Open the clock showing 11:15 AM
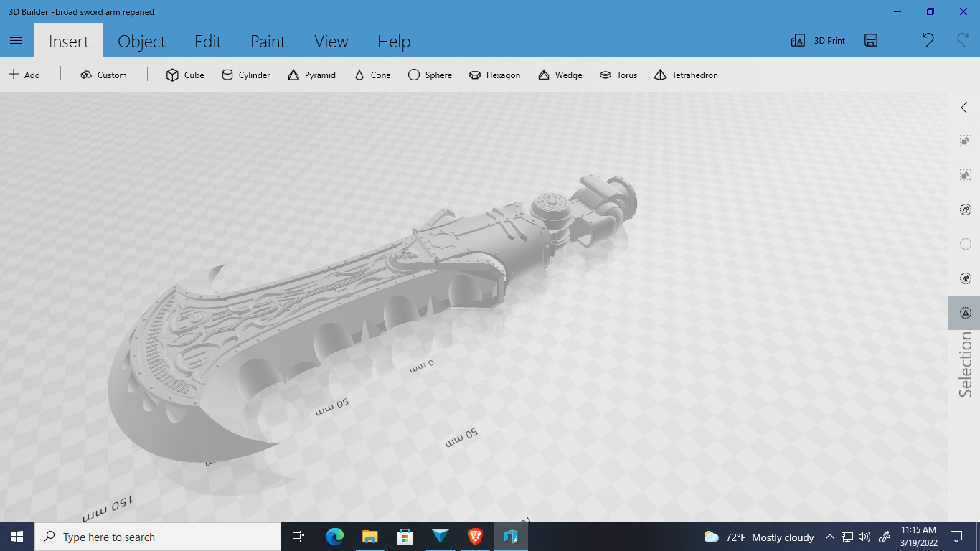The height and width of the screenshot is (551, 980). pos(919,537)
